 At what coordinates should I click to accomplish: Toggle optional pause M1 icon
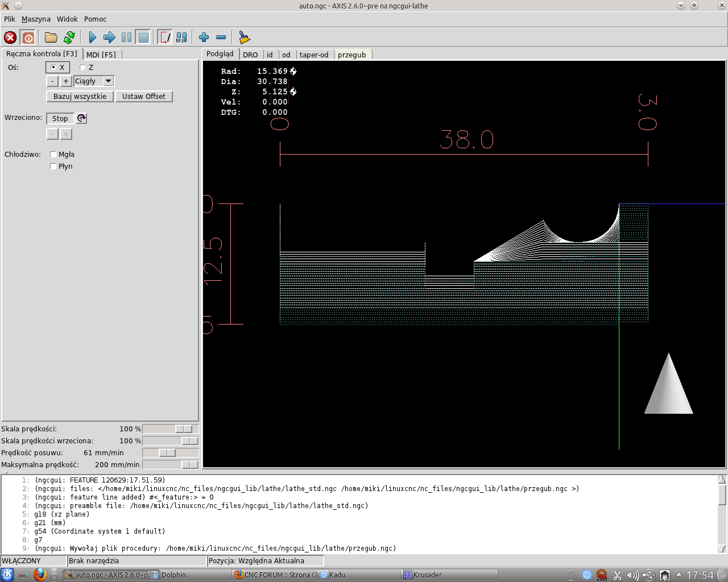coord(181,38)
